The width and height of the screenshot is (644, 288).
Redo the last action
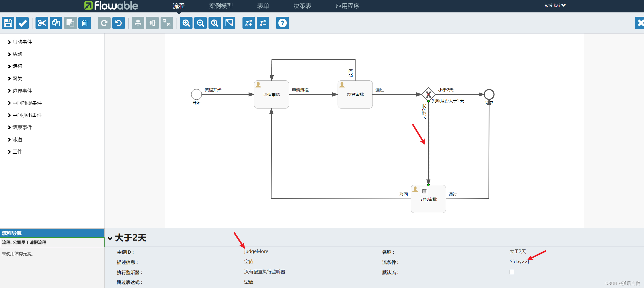point(104,23)
